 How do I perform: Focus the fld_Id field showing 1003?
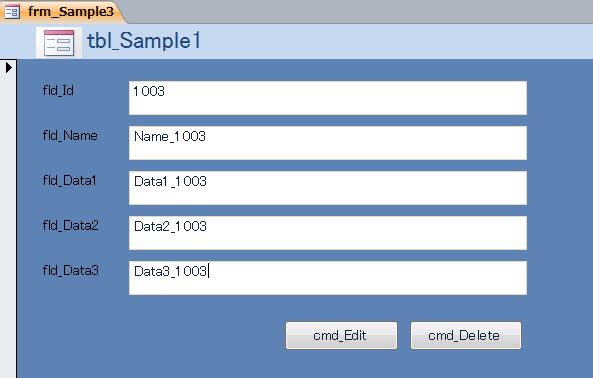click(328, 98)
